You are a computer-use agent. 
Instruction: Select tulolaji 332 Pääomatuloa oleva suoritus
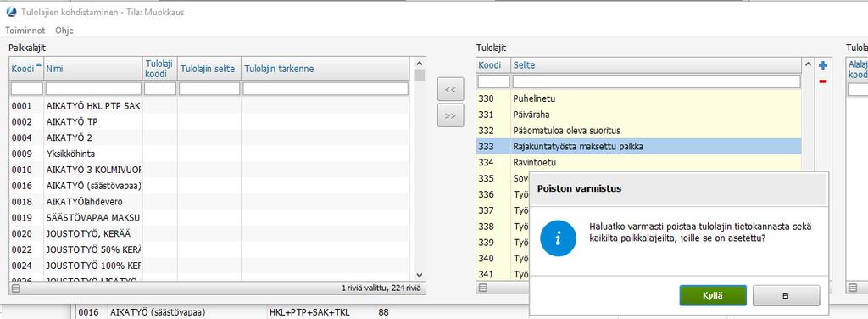tap(639, 131)
